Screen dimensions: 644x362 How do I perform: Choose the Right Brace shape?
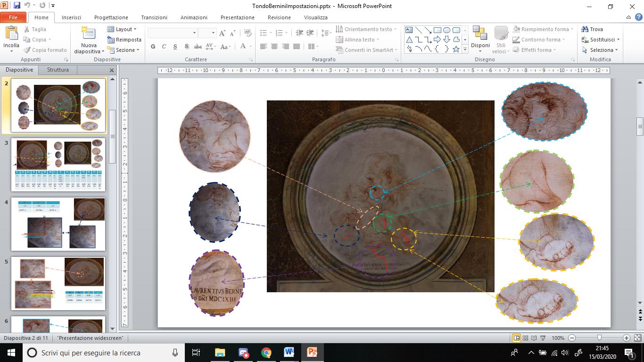click(446, 49)
